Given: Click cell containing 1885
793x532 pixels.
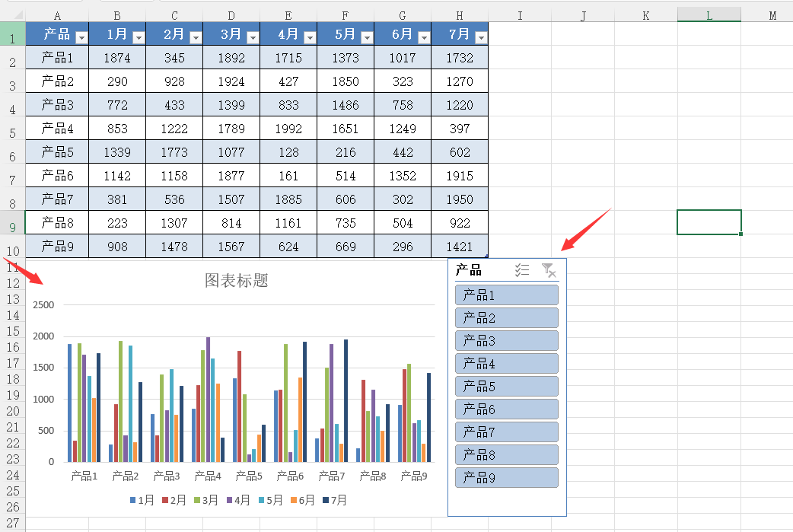Looking at the screenshot, I should [x=288, y=199].
